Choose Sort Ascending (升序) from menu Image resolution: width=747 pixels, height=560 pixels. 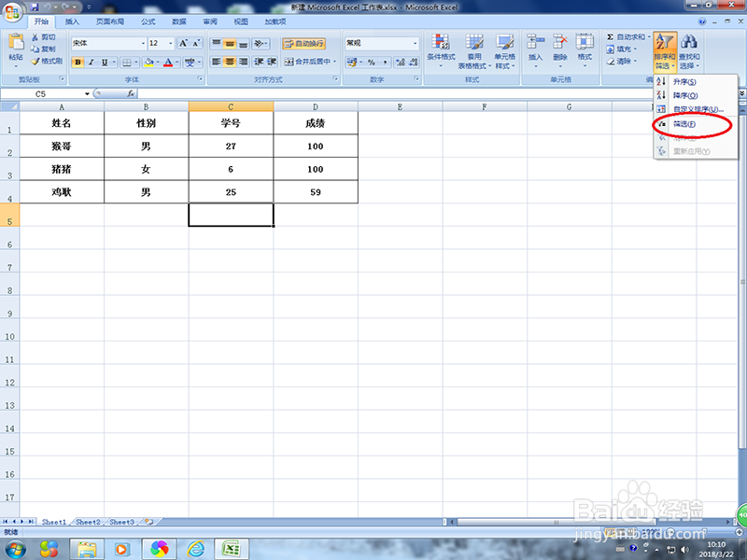coord(696,82)
